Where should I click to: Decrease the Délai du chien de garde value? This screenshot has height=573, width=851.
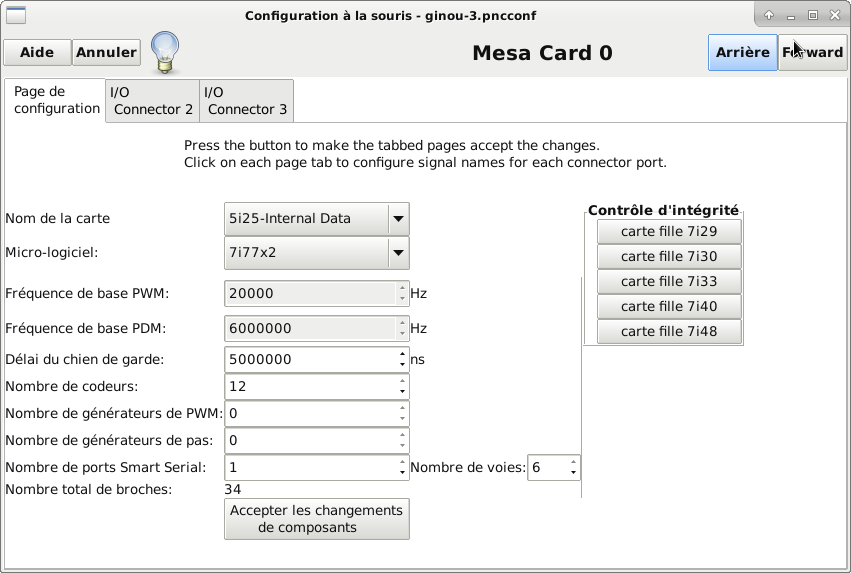[402, 364]
